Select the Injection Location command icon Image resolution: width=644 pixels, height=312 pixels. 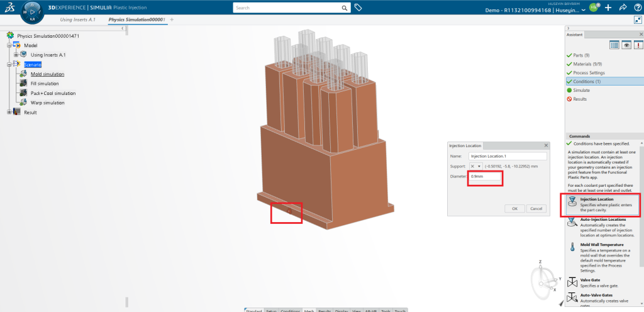[572, 202]
